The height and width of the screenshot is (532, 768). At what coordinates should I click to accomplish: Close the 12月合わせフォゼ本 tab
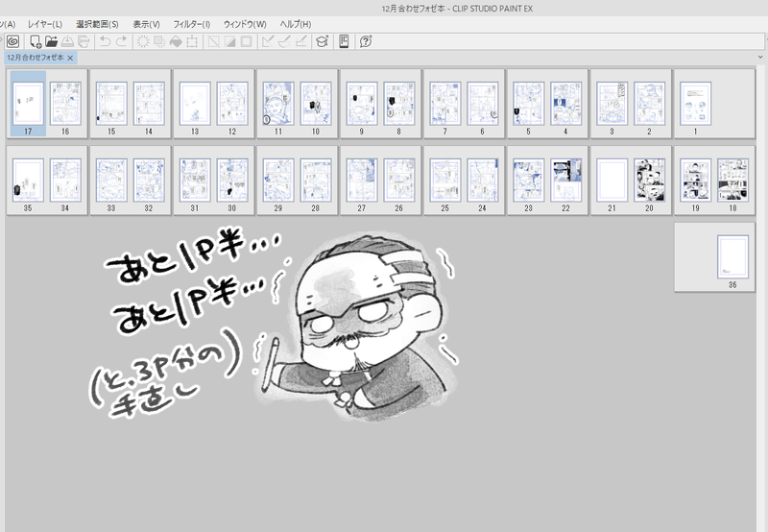tap(70, 58)
